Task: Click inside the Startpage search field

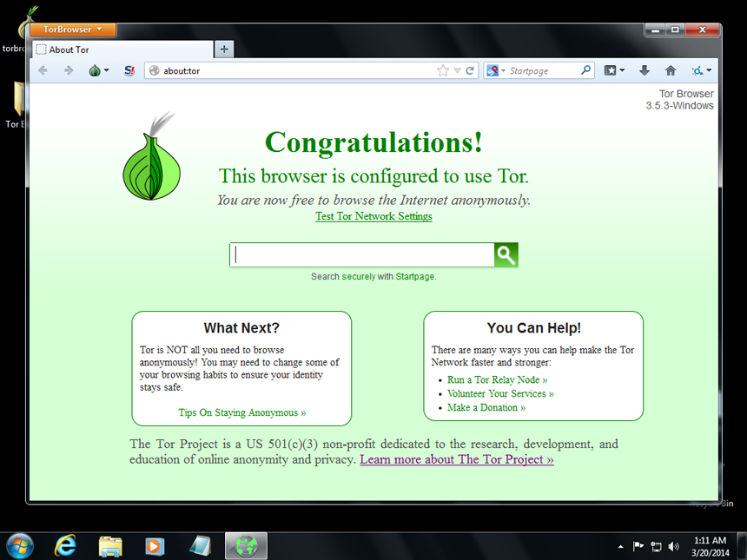Action: 360,254
